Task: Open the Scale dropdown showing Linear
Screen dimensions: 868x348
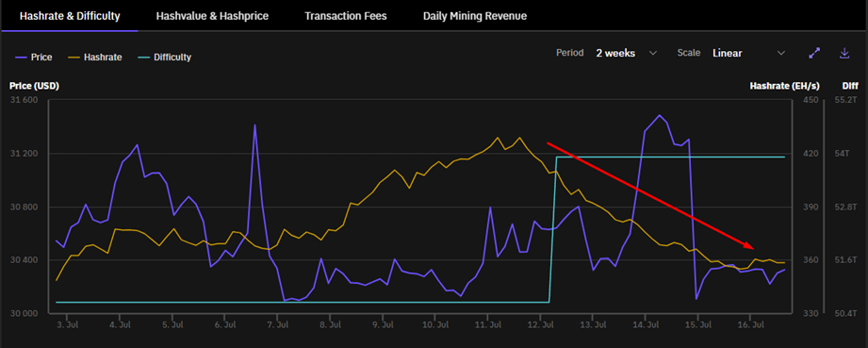Action: click(749, 53)
